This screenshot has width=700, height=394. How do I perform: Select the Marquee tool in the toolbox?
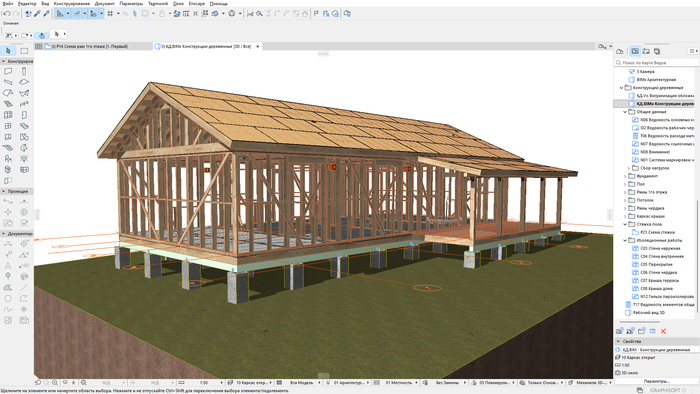pos(24,51)
